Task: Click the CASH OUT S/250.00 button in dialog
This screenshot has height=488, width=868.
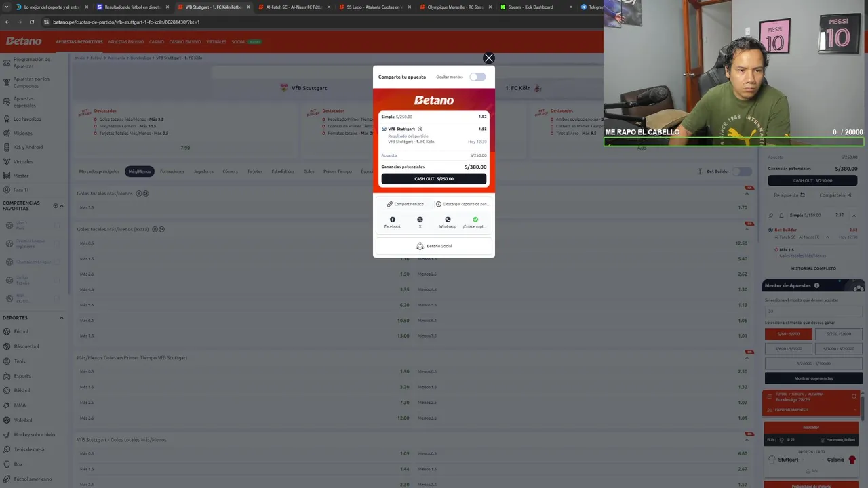Action: [x=434, y=179]
